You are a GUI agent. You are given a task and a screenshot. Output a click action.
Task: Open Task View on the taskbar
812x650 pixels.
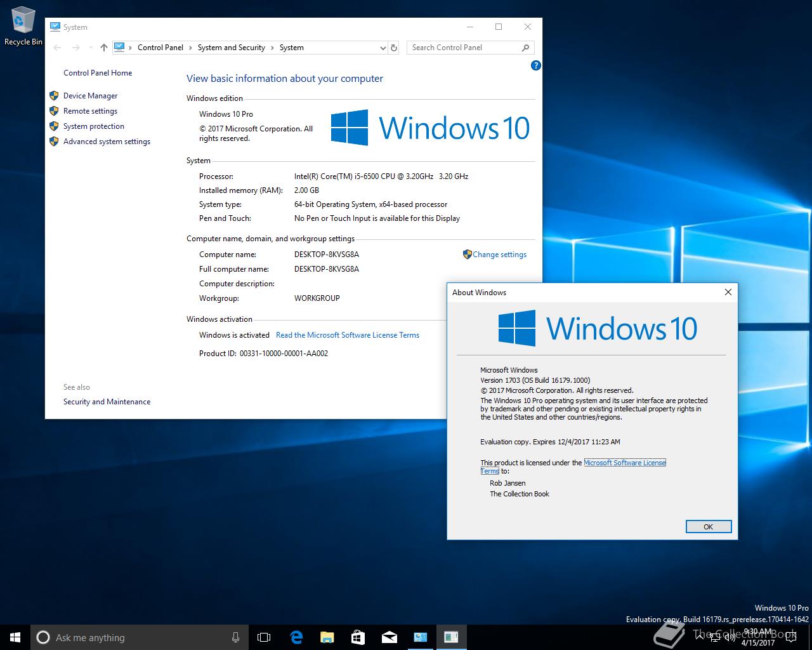pos(264,637)
